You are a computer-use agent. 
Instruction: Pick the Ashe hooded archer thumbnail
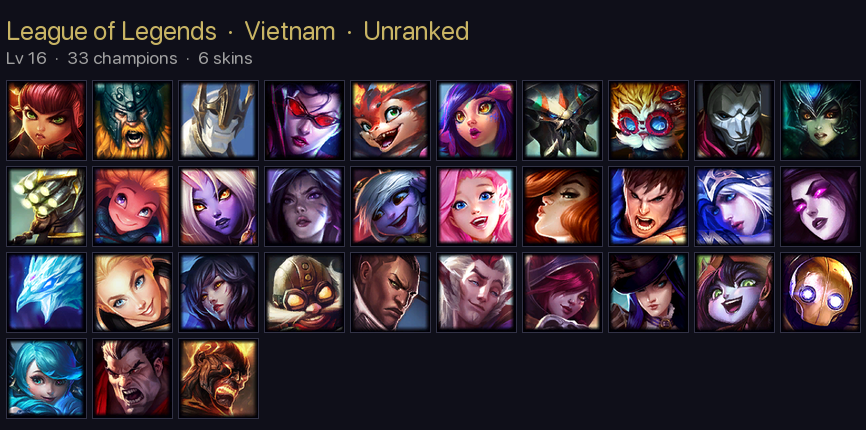(735, 206)
